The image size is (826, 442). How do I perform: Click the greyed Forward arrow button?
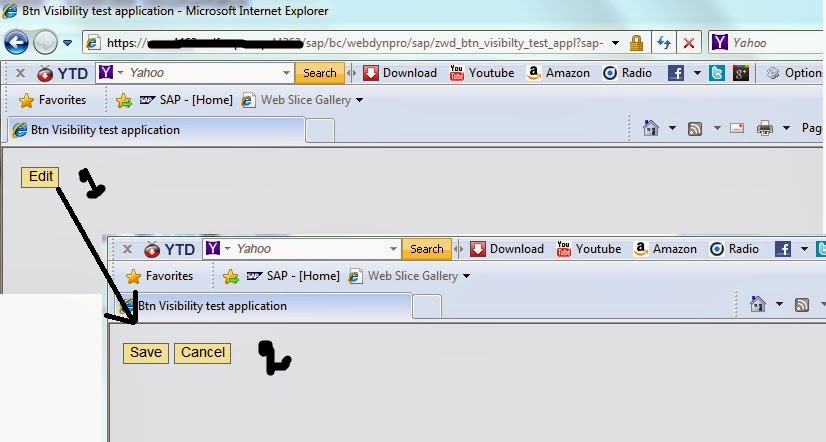point(45,42)
